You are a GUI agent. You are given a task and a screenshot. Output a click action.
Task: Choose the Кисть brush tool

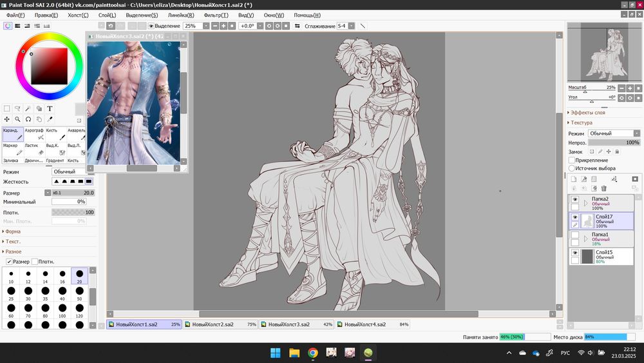(x=55, y=134)
